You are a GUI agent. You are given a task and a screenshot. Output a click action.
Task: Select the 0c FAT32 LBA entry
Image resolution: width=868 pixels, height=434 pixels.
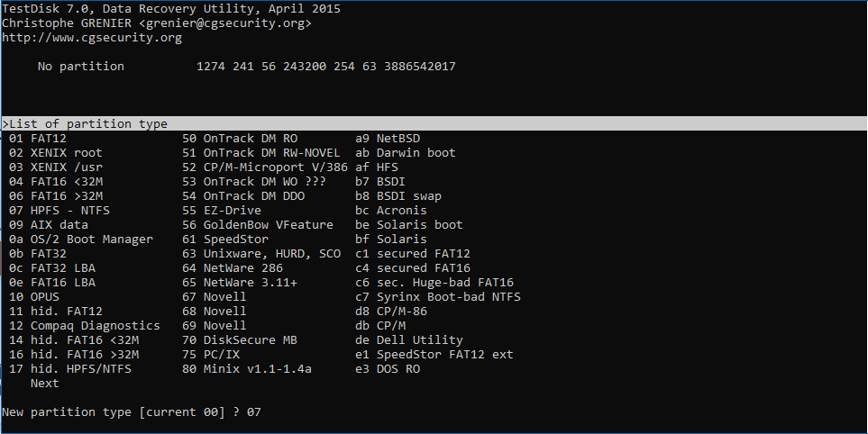tap(52, 267)
